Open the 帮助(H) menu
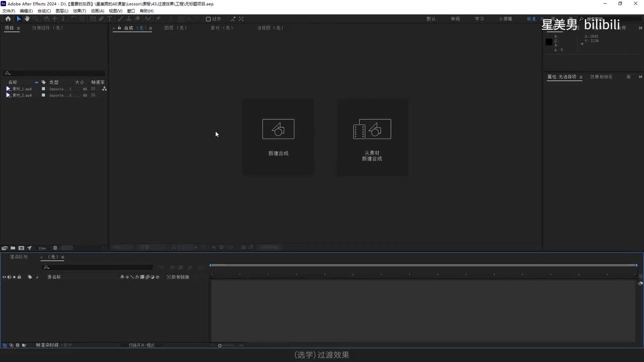This screenshot has height=362, width=644. 146,11
